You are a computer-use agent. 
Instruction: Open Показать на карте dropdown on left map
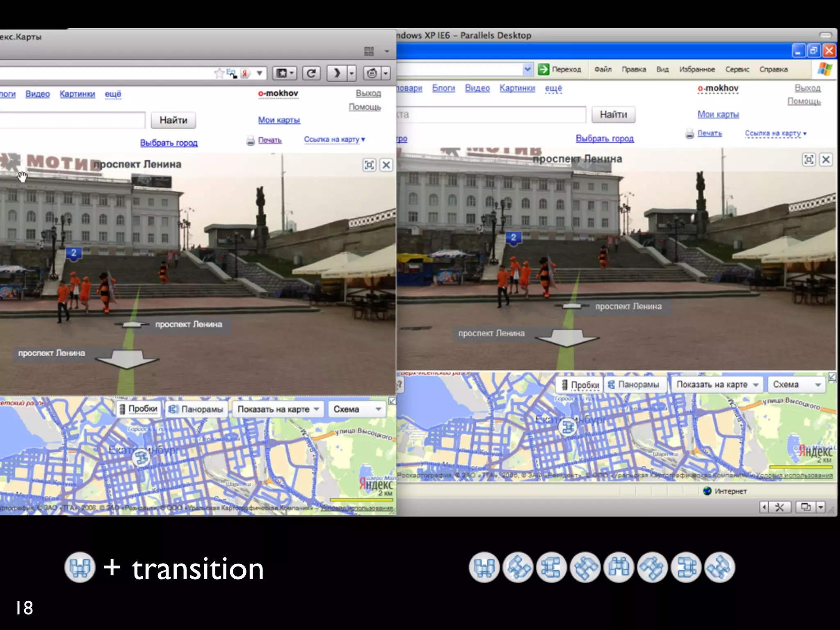[278, 409]
